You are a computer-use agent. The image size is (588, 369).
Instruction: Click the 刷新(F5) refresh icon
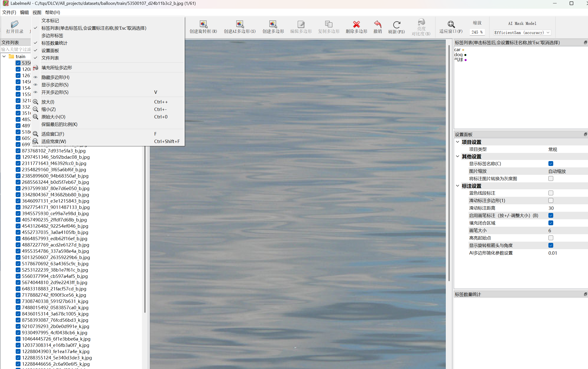396,25
